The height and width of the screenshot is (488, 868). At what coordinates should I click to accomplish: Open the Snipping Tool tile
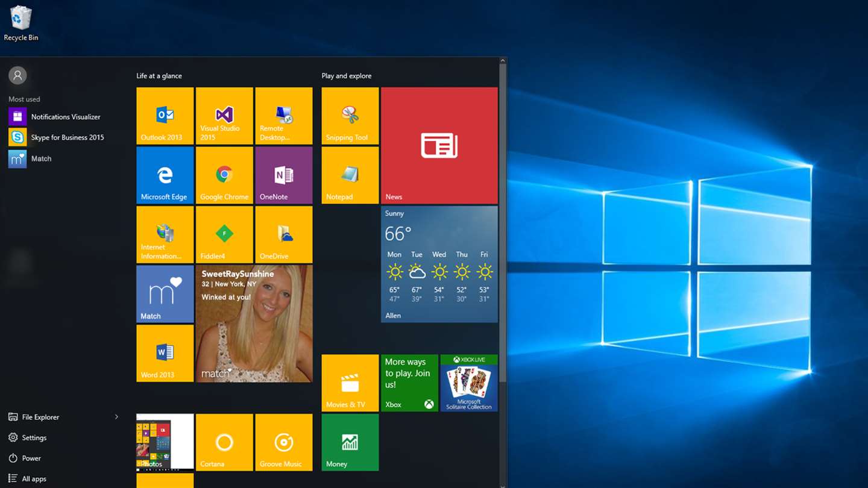click(350, 116)
